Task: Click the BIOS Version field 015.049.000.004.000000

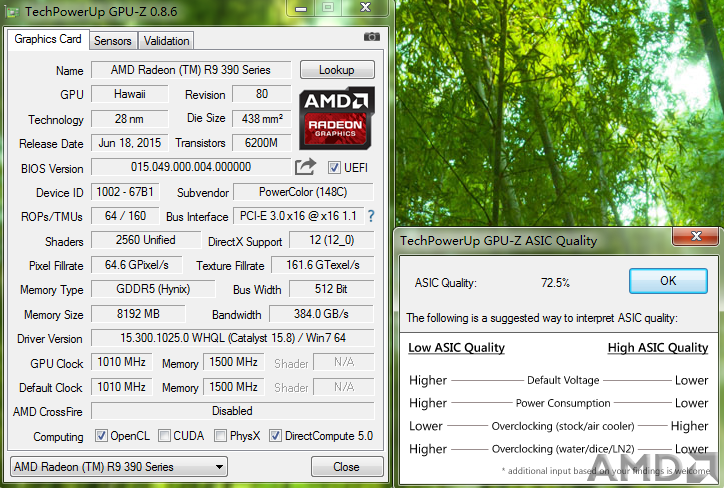Action: pos(191,167)
